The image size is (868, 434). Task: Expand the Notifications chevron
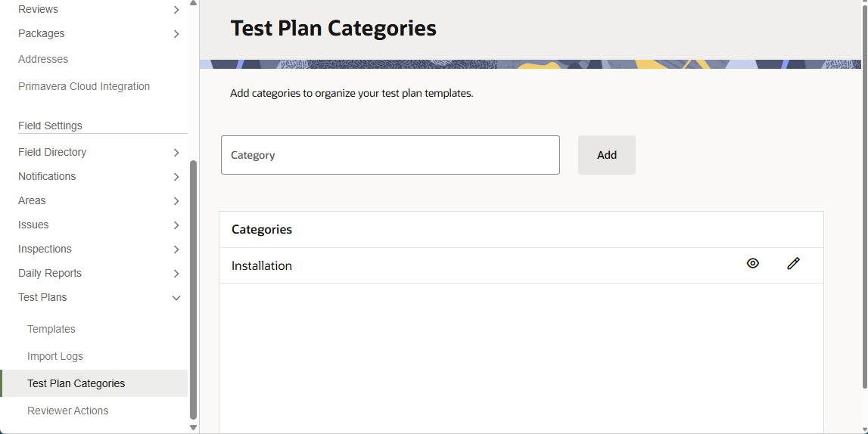176,177
